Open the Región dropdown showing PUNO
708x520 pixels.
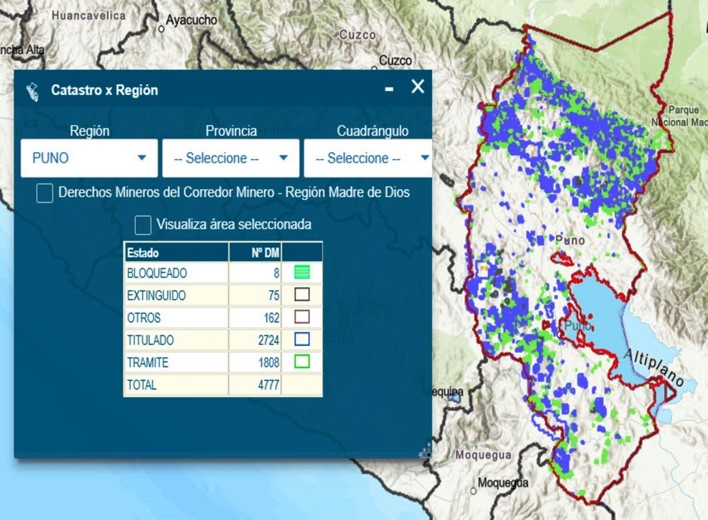click(x=89, y=158)
